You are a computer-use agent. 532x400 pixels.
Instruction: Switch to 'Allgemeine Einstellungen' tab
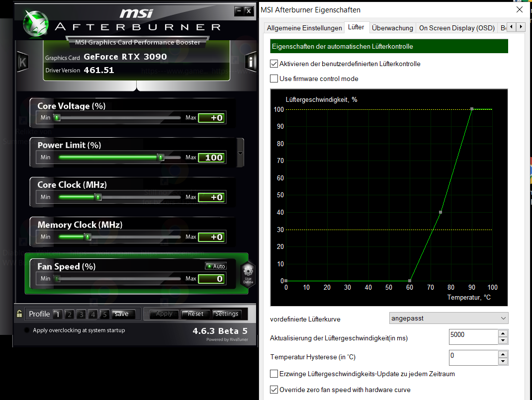click(x=304, y=28)
